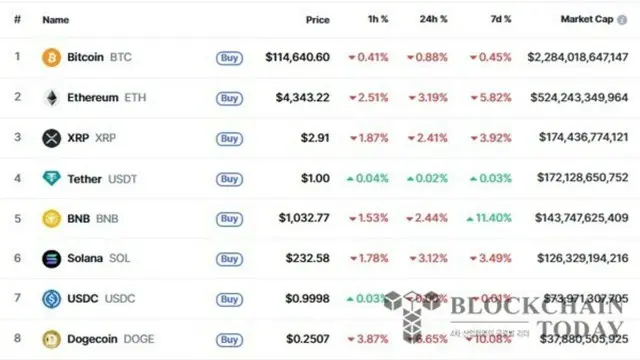
Task: Click the Ethereum diamond logo icon
Action: tap(51, 98)
